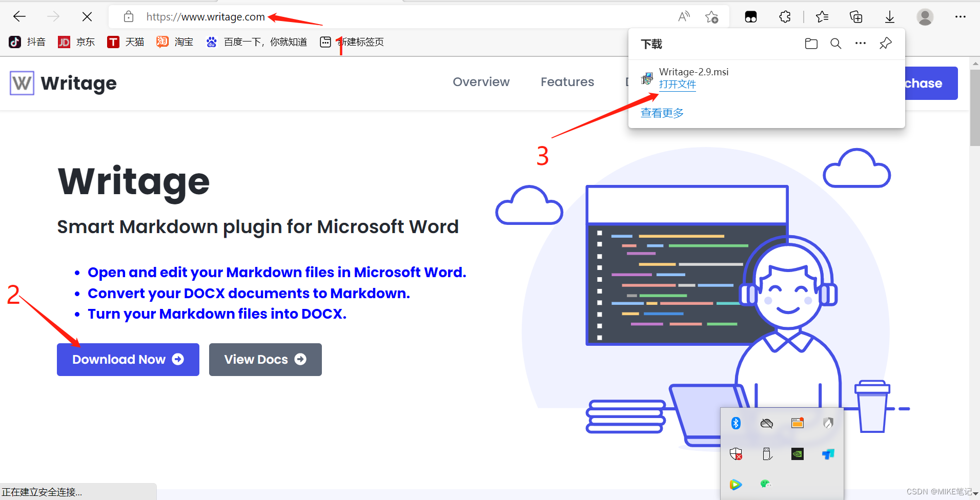Click the Writage-2.9.msi installer file icon
Screen dimensions: 980x500
647,78
